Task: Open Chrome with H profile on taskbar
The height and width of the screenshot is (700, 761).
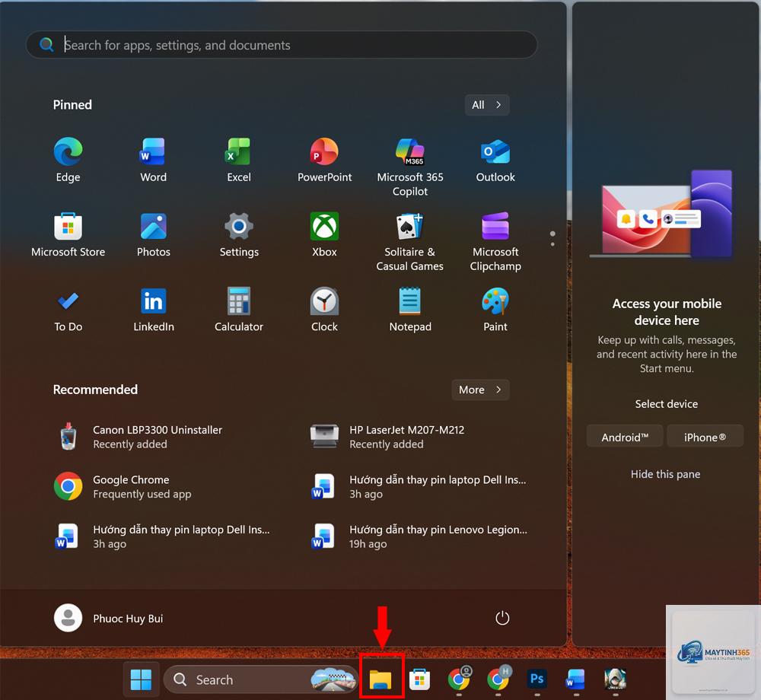Action: pos(498,679)
